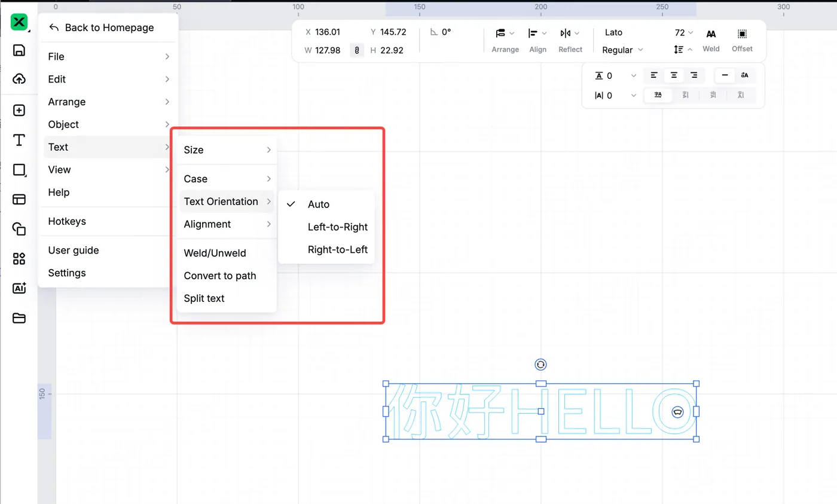Set text alignment to center
837x504 pixels.
[674, 75]
